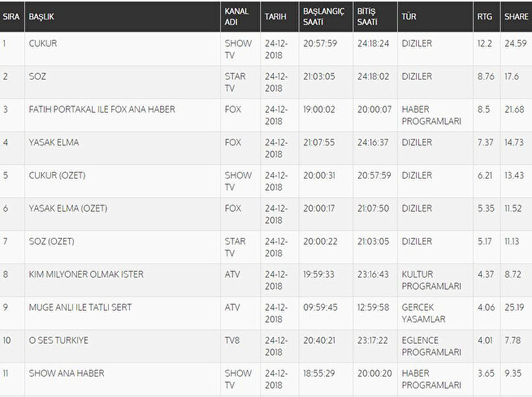Click the 12.2 RTG value
The height and width of the screenshot is (397, 532).
pyautogui.click(x=484, y=42)
